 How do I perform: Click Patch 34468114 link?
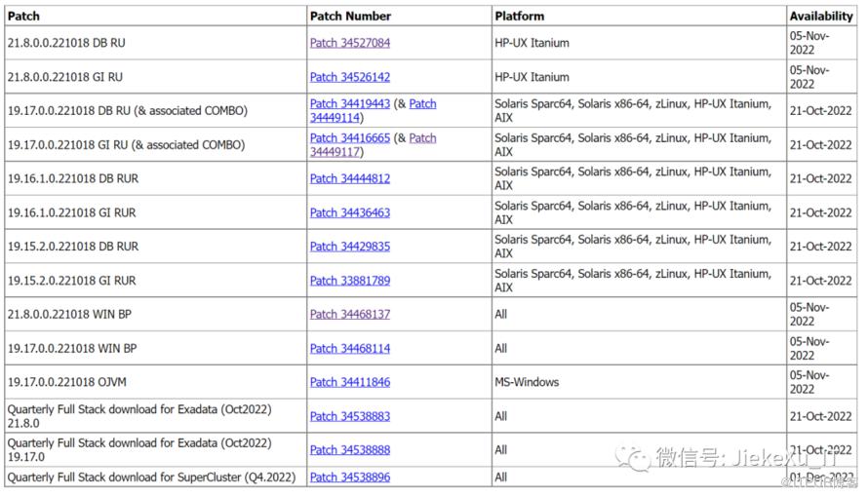click(349, 348)
